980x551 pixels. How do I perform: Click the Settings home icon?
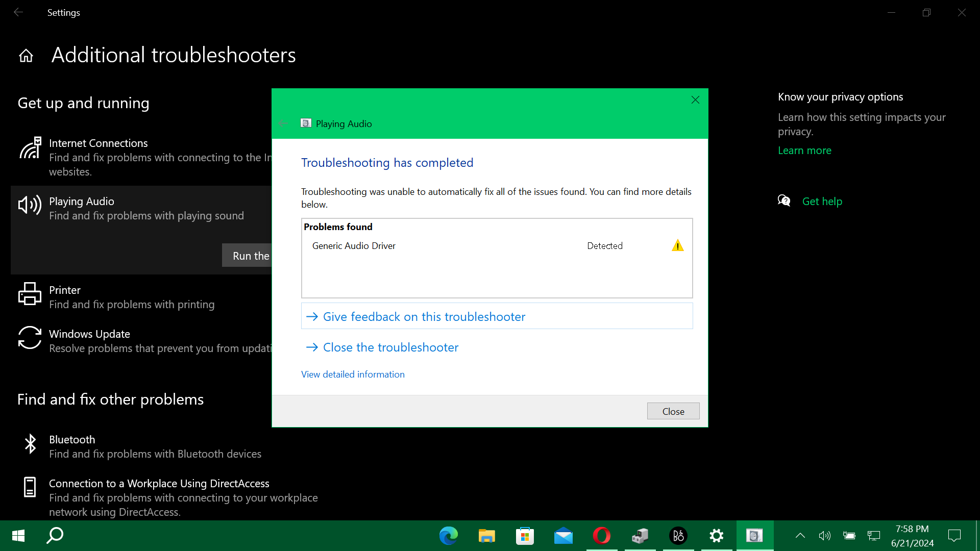25,55
